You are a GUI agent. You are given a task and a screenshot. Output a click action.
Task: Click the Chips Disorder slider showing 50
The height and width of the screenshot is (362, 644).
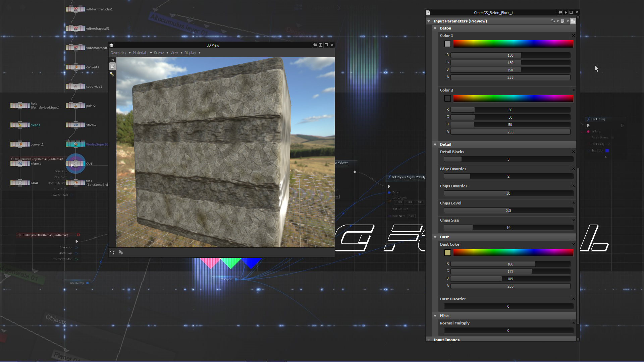[x=508, y=193]
